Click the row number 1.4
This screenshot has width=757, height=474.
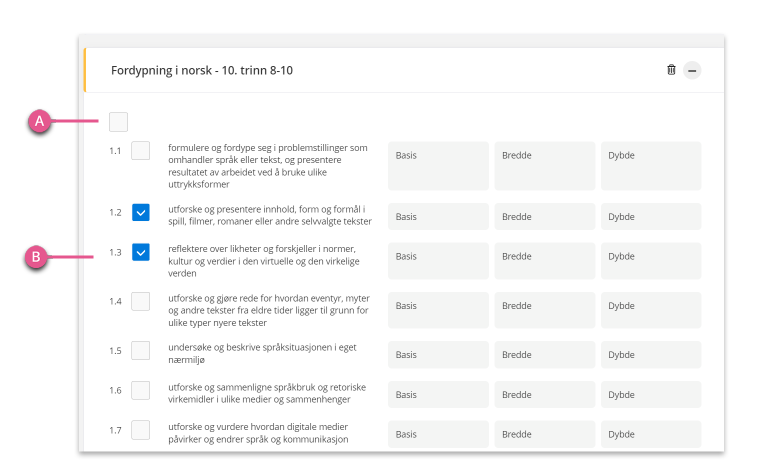click(115, 302)
